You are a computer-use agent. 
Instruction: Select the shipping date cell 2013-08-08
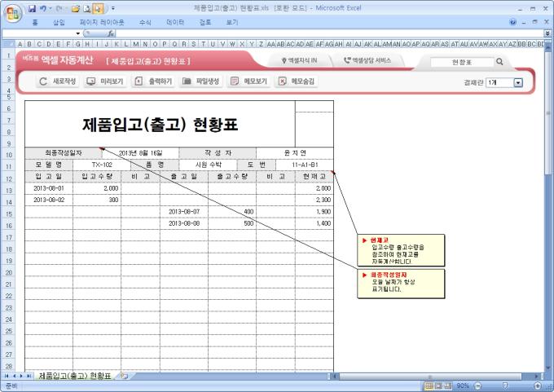184,223
